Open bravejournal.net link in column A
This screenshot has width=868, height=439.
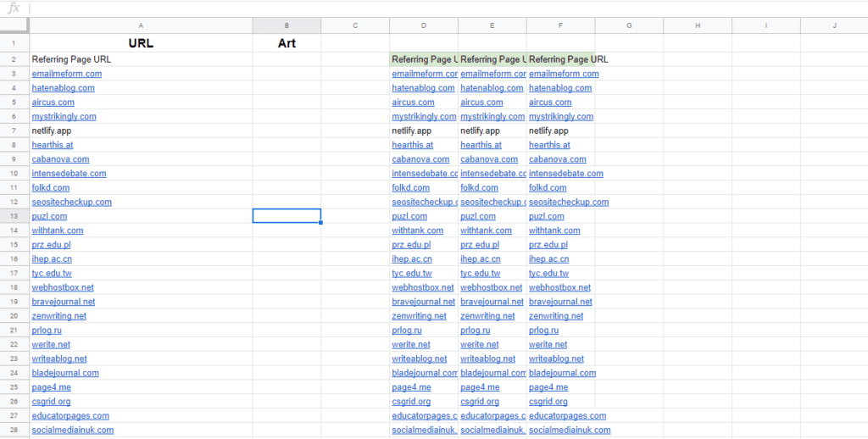(64, 302)
